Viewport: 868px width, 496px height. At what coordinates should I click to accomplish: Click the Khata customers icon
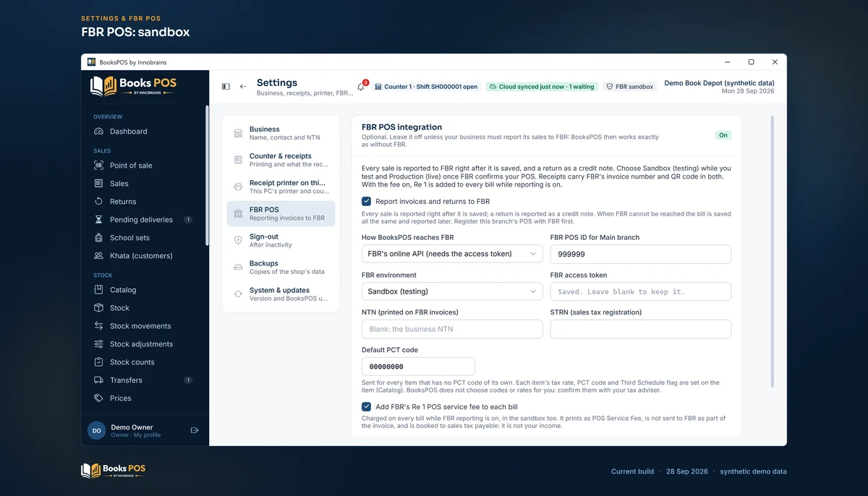99,256
